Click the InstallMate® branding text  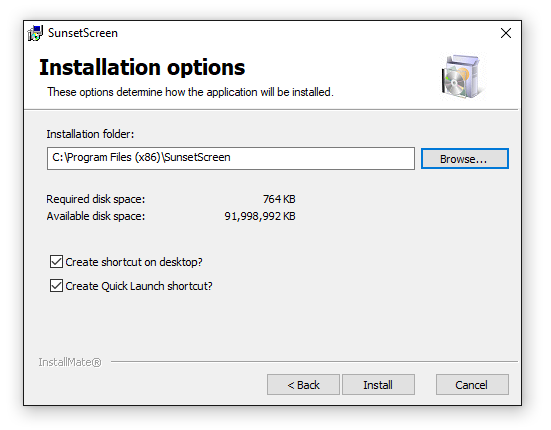[x=70, y=362]
